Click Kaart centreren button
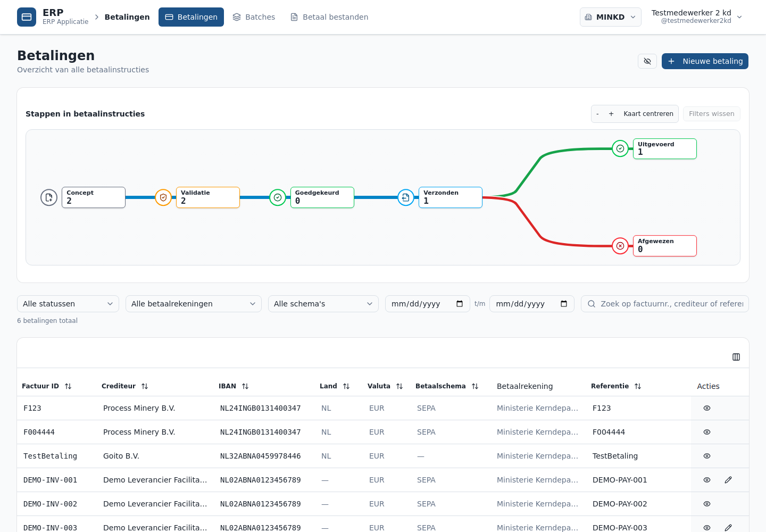 point(648,114)
